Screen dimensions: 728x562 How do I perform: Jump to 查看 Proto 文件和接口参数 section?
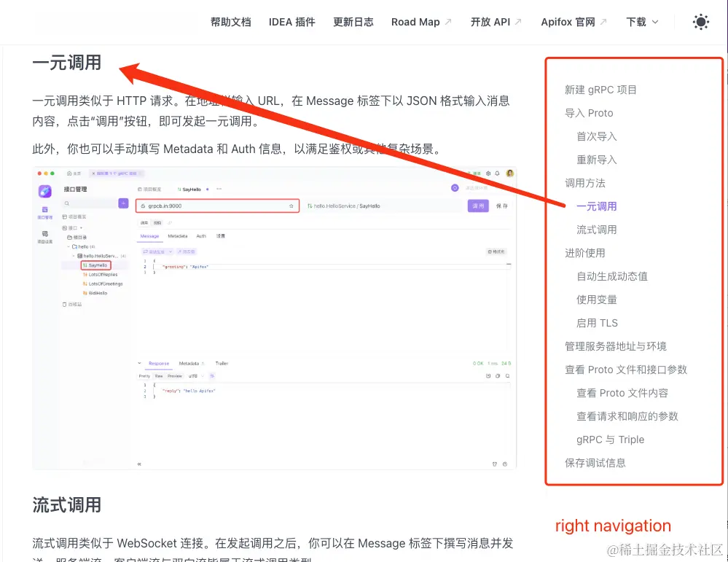[x=626, y=370]
